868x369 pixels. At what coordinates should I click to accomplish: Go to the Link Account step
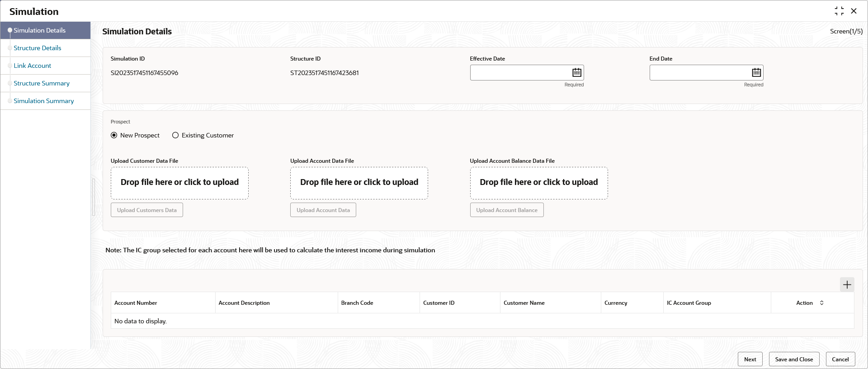45,66
